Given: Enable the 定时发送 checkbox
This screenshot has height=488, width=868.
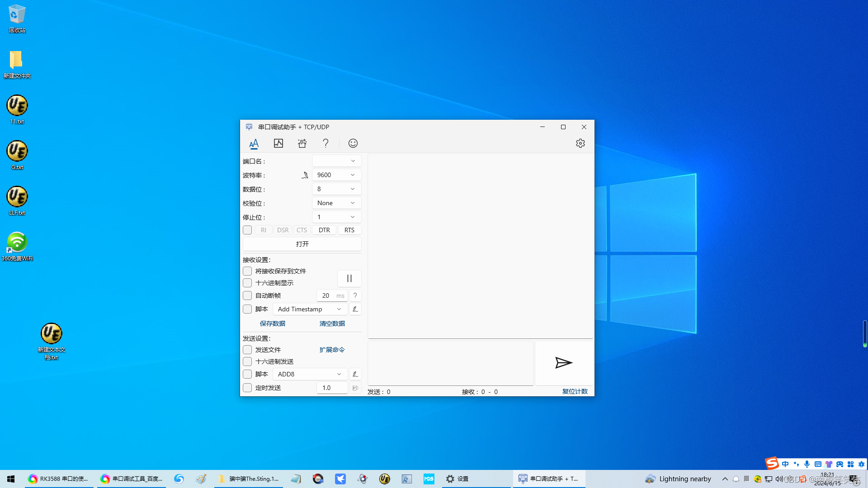Looking at the screenshot, I should click(247, 387).
